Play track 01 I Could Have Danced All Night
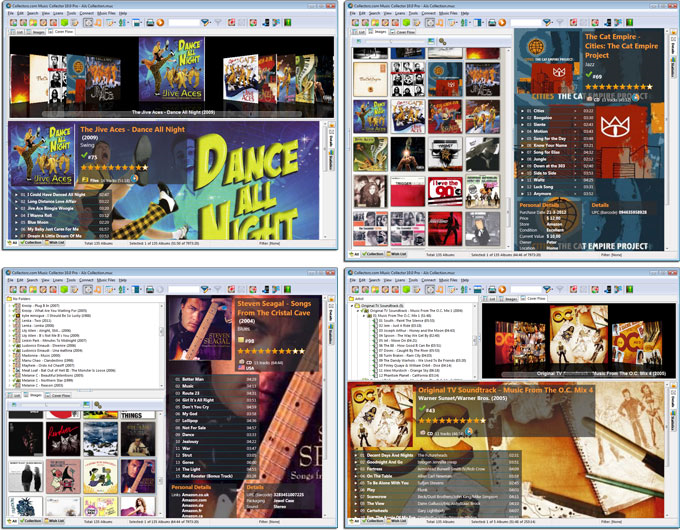This screenshot has height=530, width=680. [16, 195]
